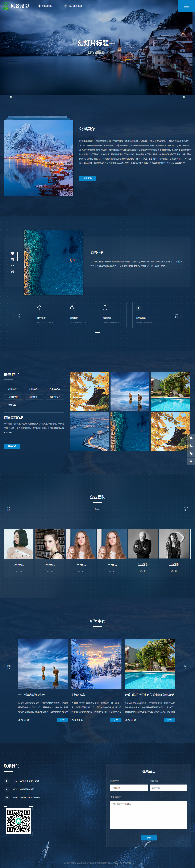
Task: Open team photo of elderly man
Action: [x=143, y=544]
